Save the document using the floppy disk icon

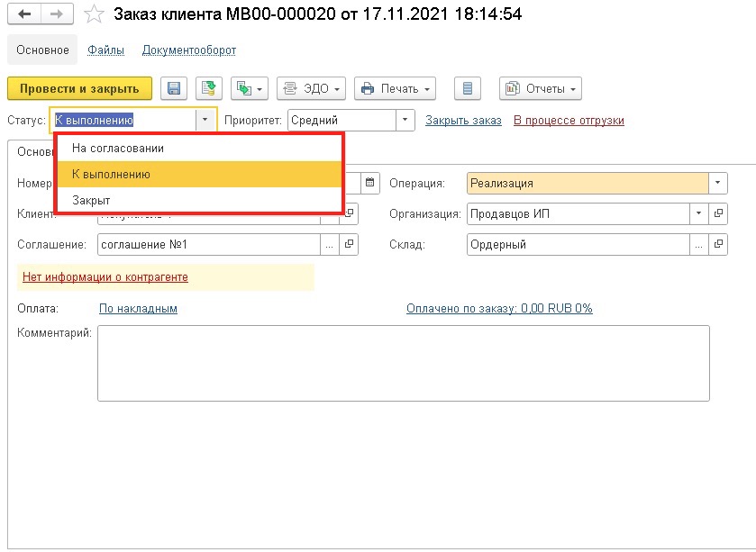coord(174,88)
